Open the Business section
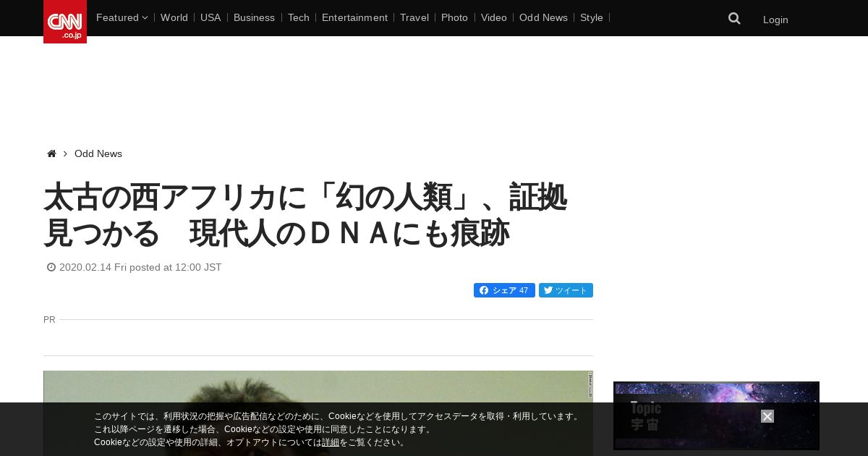 [x=254, y=17]
